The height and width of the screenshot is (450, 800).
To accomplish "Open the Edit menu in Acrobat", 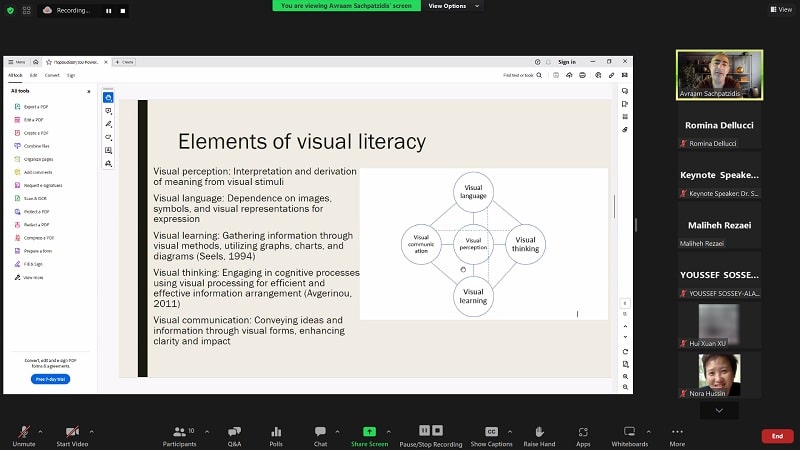I will pos(33,75).
